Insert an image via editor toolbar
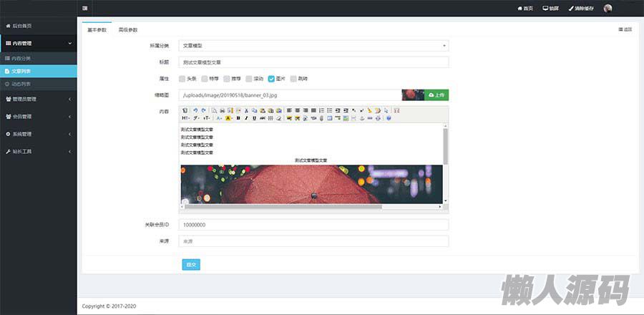Image resolution: width=644 pixels, height=315 pixels. coord(289,118)
